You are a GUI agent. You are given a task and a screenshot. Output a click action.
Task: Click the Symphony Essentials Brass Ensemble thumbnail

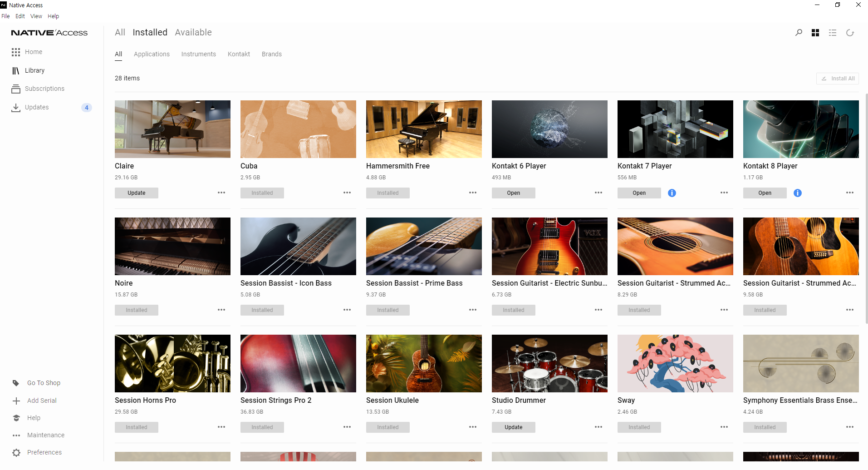tap(801, 363)
